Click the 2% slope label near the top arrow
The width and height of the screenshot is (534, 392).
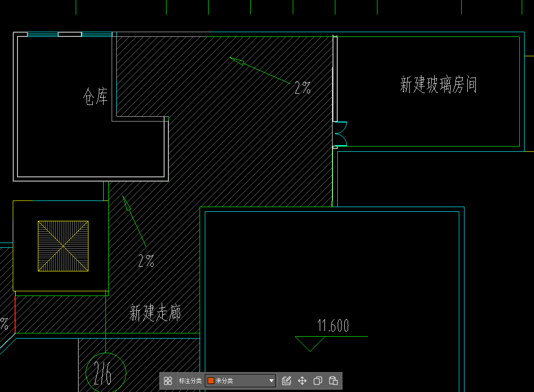(x=303, y=87)
